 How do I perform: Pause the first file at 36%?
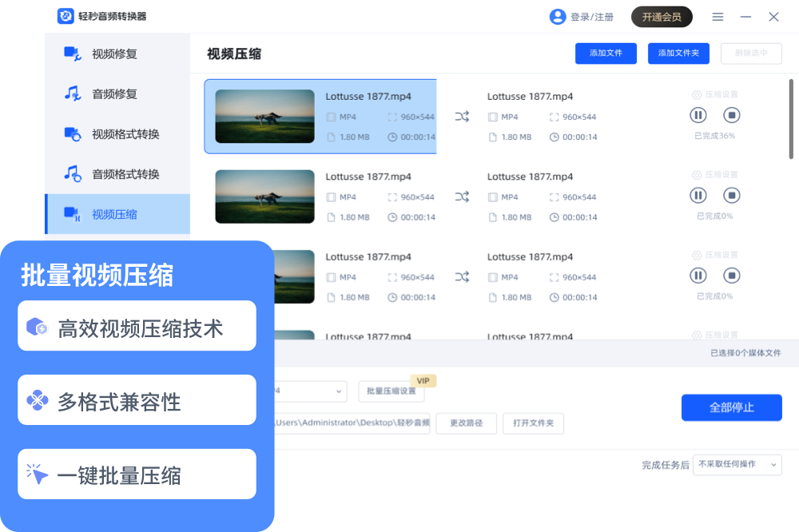(698, 115)
